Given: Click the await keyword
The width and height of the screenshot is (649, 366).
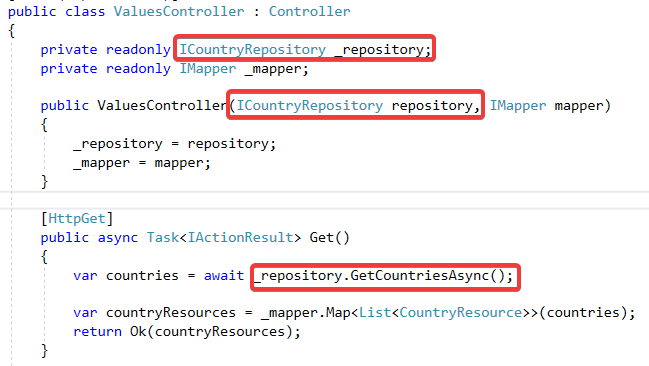Looking at the screenshot, I should coord(224,276).
